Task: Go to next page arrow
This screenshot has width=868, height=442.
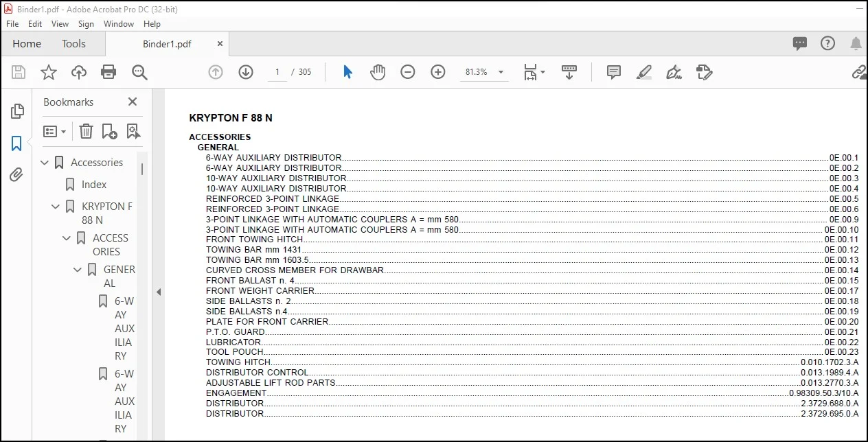Action: [246, 72]
